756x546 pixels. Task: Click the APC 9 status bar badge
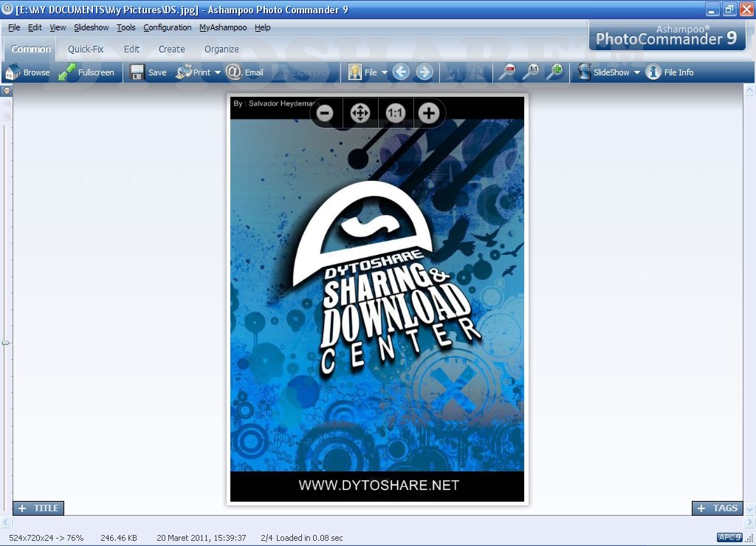pos(729,537)
